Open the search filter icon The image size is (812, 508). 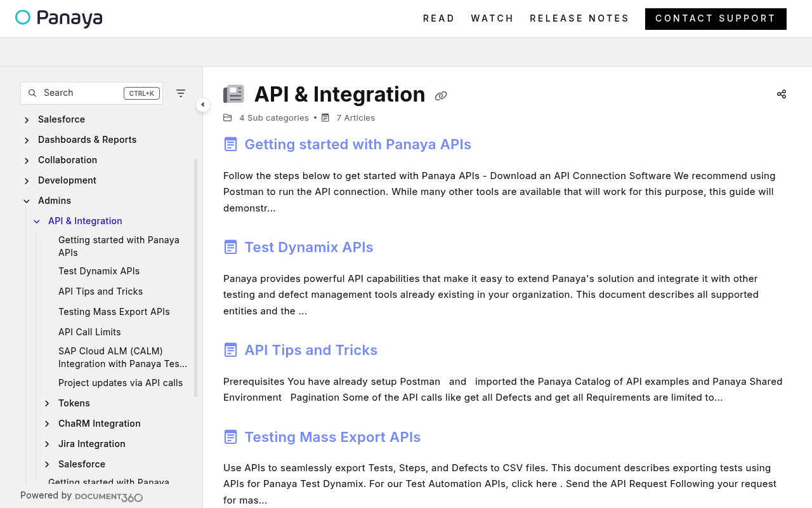(181, 93)
